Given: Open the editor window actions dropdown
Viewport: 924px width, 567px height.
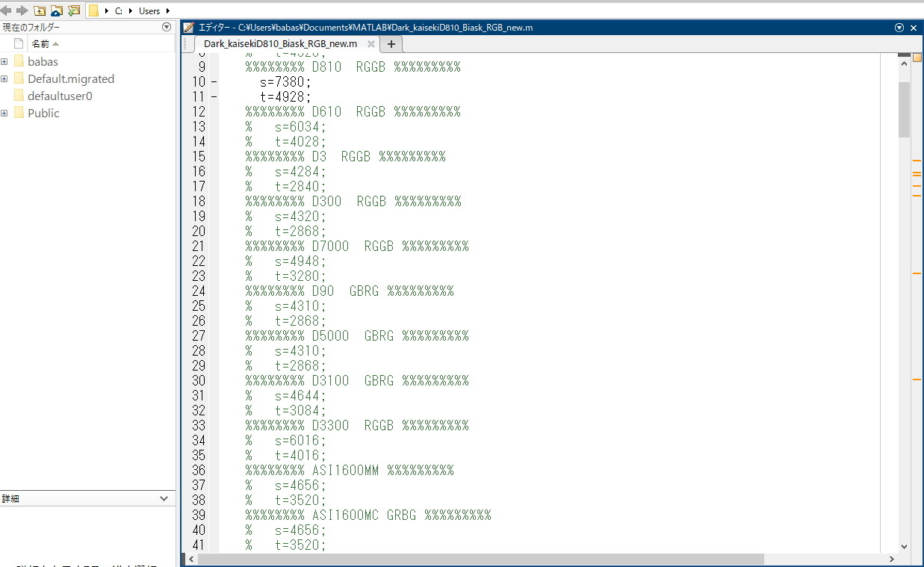Looking at the screenshot, I should [899, 28].
